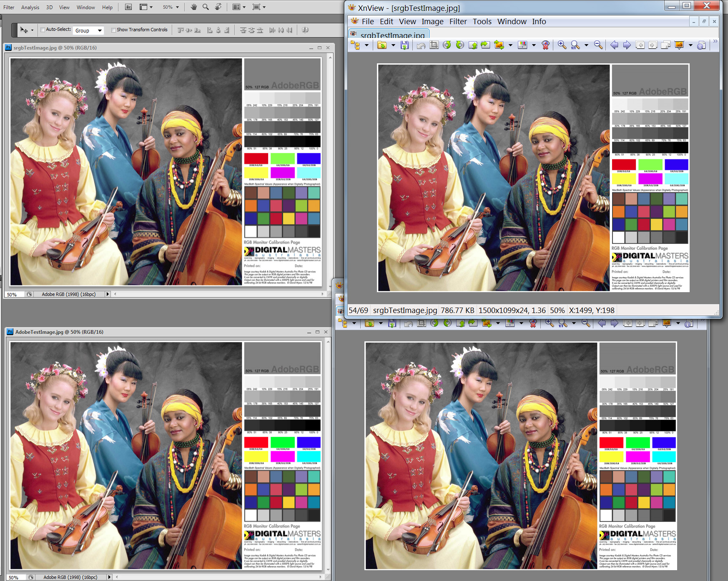This screenshot has height=581, width=728.
Task: Open the Filter menu in XnView
Action: click(458, 22)
